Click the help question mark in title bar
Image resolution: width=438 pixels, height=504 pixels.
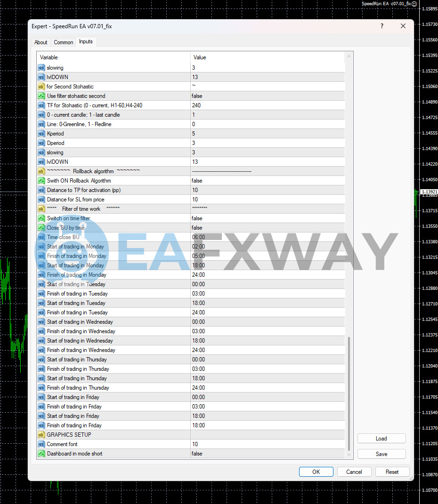tap(382, 26)
